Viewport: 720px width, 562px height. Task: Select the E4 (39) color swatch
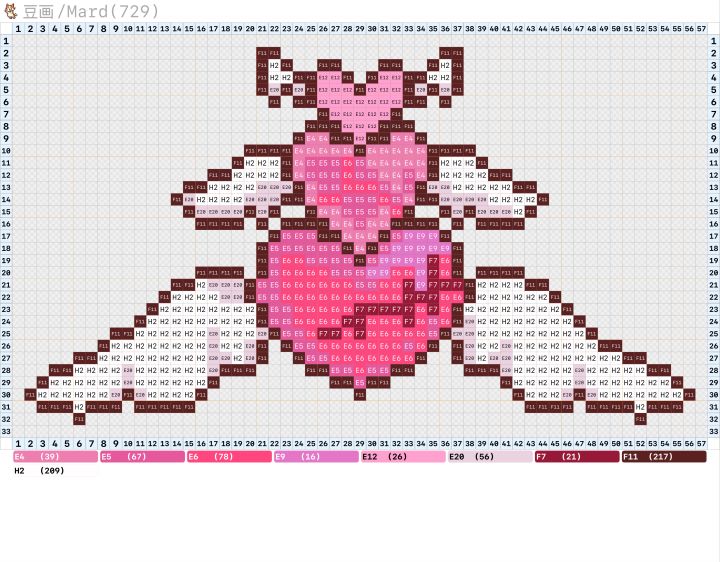tap(56, 457)
